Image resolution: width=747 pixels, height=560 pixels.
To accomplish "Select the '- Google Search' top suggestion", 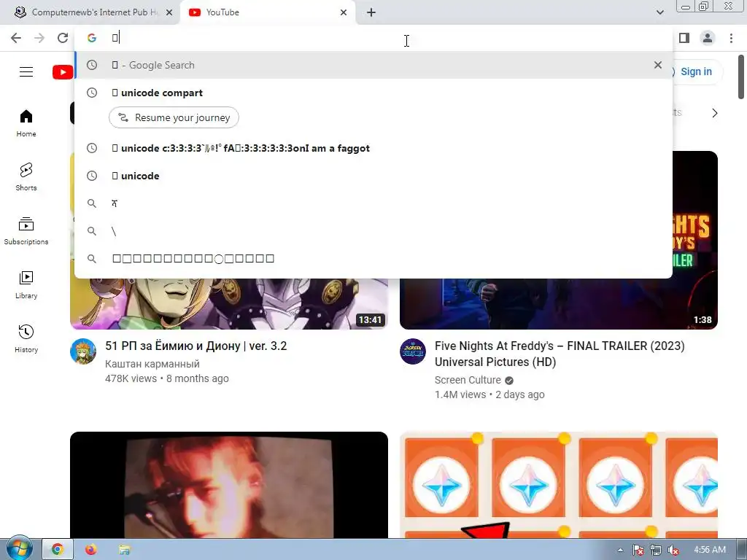I will tap(373, 65).
